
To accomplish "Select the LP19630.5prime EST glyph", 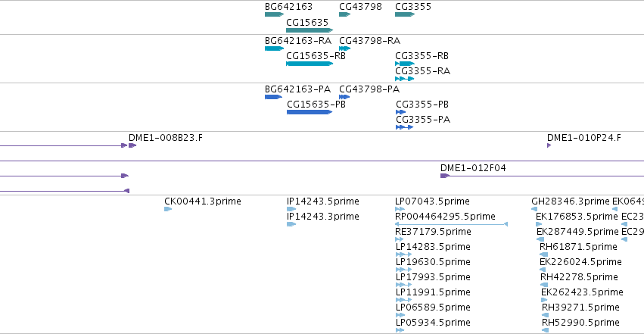I will (404, 270).
